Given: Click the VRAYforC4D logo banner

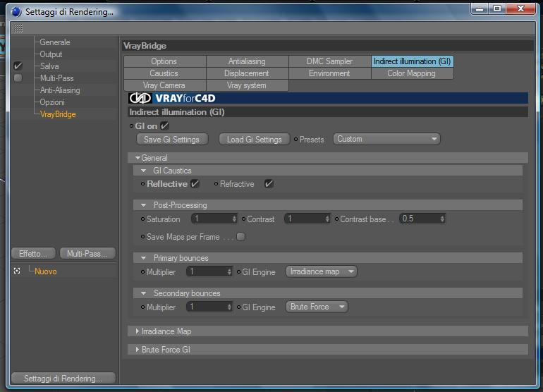Looking at the screenshot, I should tap(328, 98).
